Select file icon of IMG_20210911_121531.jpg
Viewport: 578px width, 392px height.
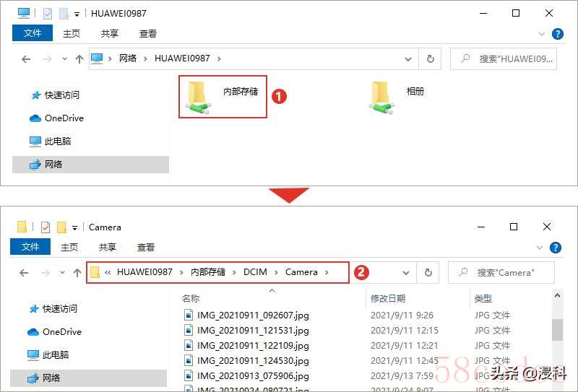click(x=189, y=330)
